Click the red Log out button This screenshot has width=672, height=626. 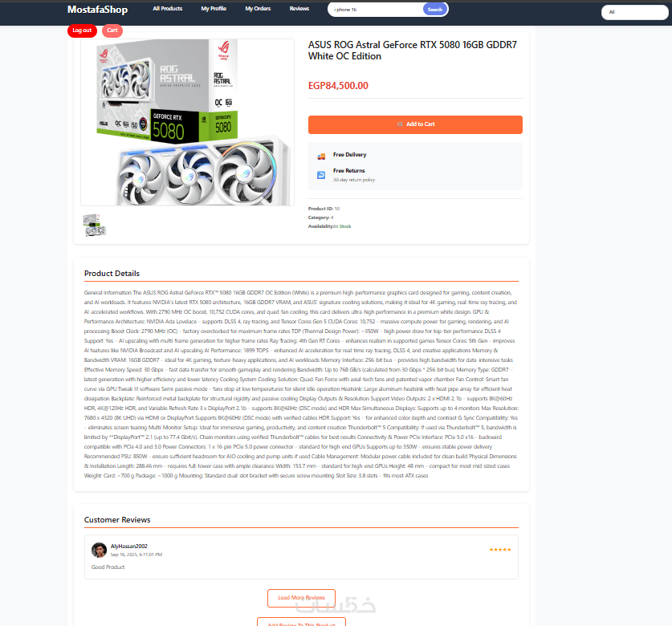(x=82, y=30)
